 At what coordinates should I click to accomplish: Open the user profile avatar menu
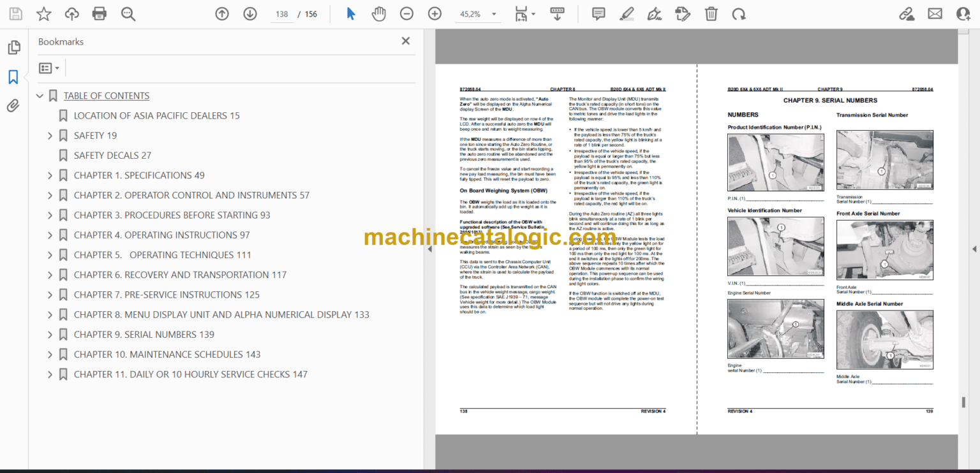[x=963, y=13]
